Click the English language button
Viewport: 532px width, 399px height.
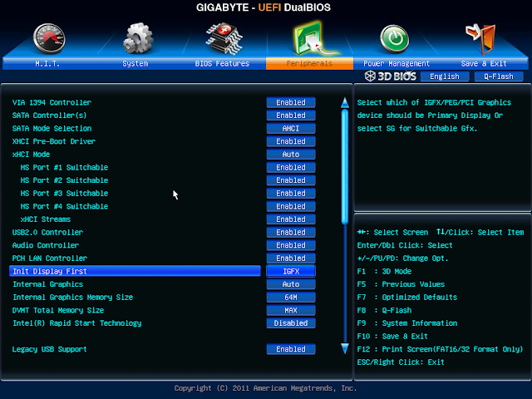(445, 76)
